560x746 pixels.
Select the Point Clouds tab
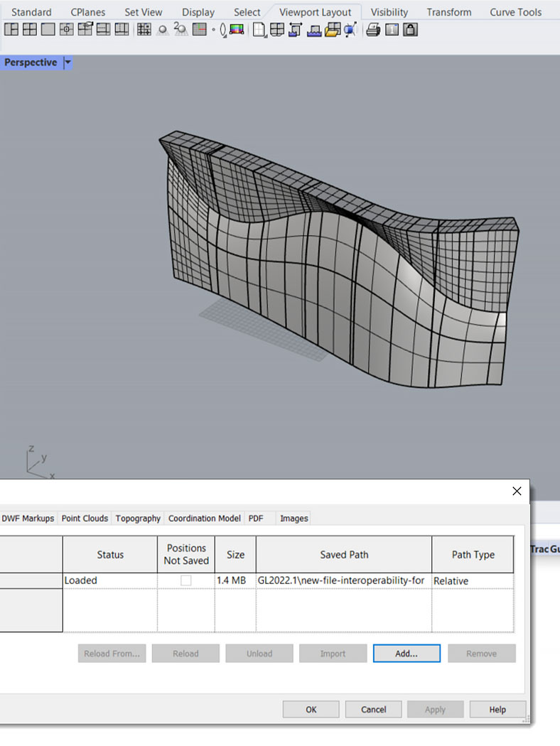85,519
